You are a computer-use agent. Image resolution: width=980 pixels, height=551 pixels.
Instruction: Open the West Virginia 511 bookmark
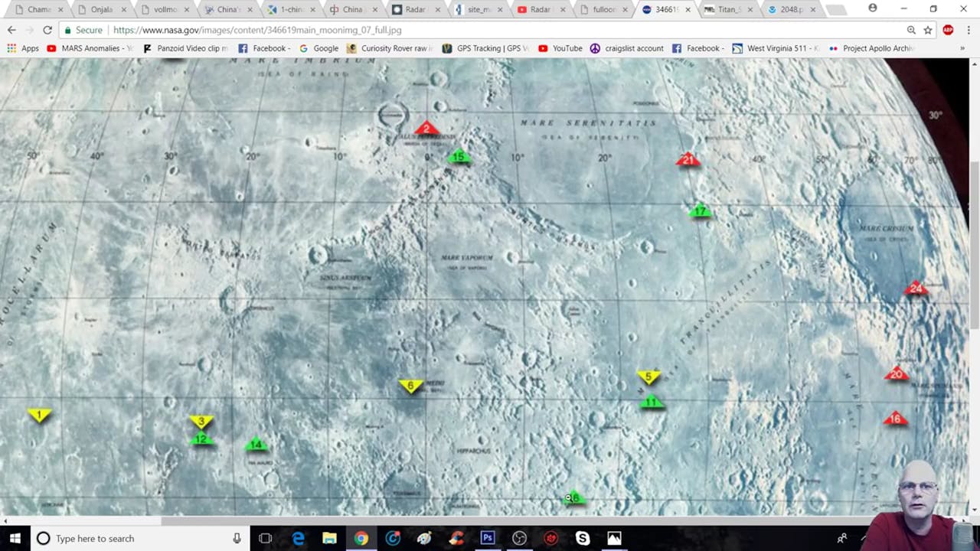pos(776,47)
